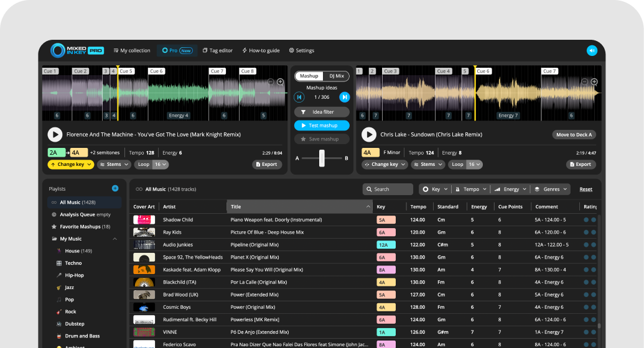
Task: Open the Tempo filter dropdown
Action: 470,189
